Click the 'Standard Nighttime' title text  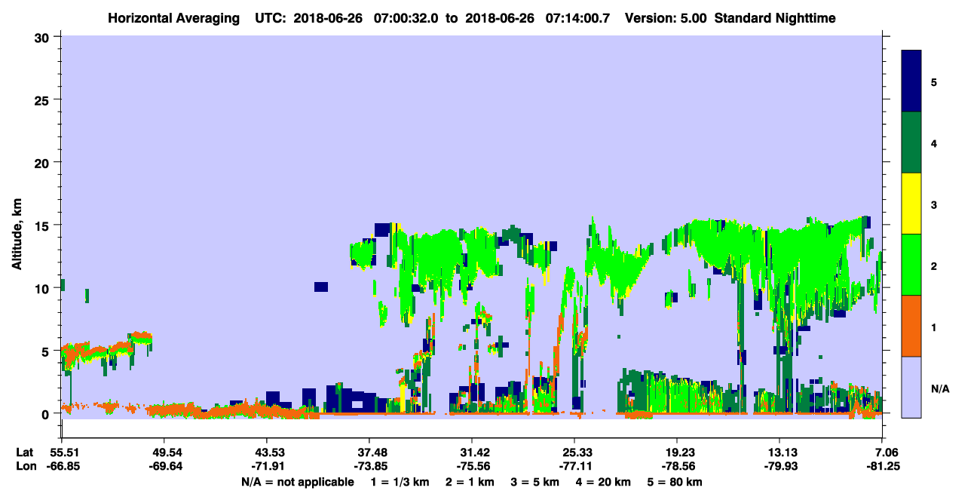[773, 17]
